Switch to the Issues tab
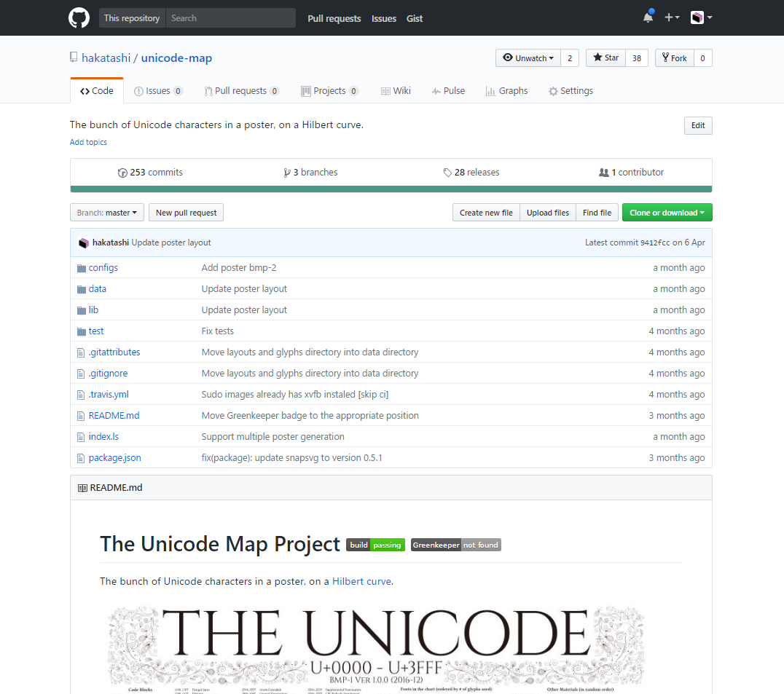This screenshot has width=784, height=694. coord(158,91)
